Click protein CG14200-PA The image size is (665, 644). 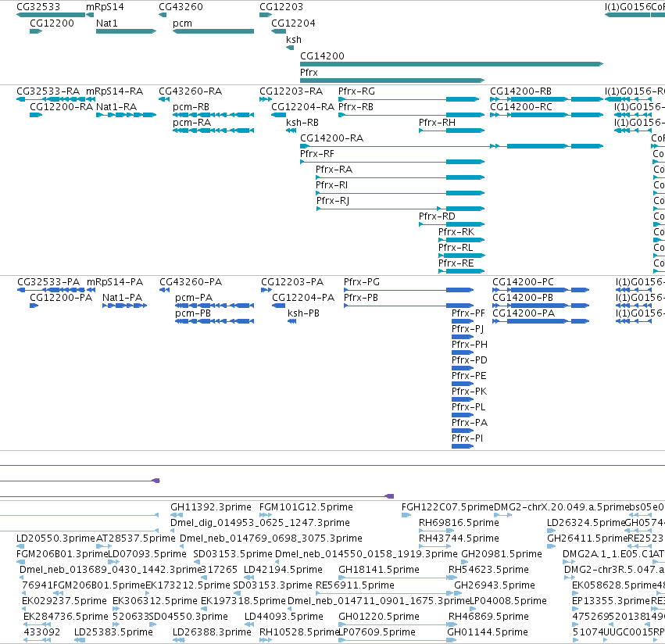coord(541,321)
